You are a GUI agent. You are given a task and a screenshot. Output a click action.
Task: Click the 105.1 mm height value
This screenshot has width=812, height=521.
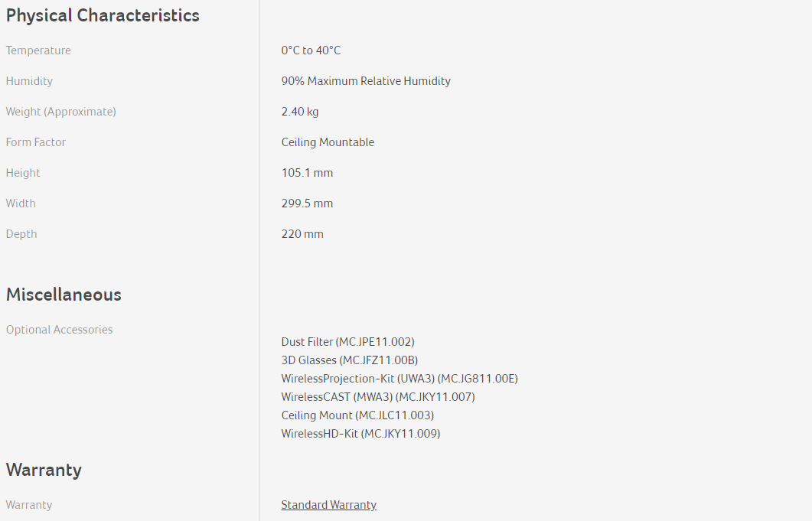307,173
